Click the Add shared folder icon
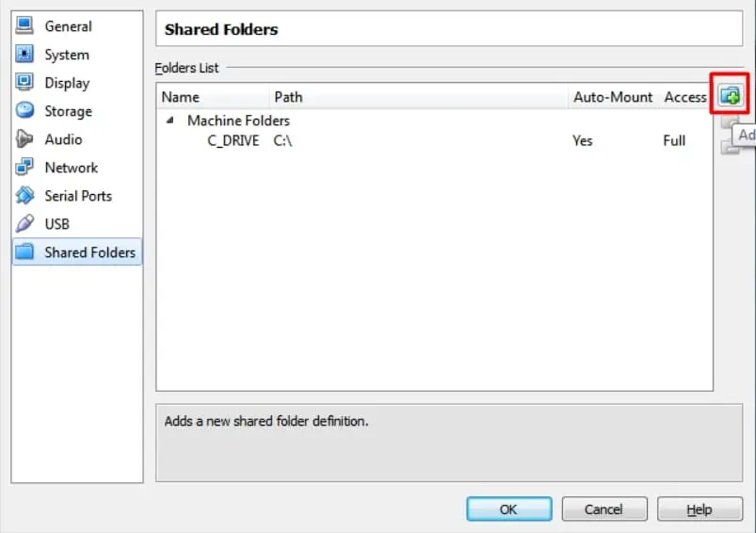Image resolution: width=756 pixels, height=533 pixels. coord(731,96)
